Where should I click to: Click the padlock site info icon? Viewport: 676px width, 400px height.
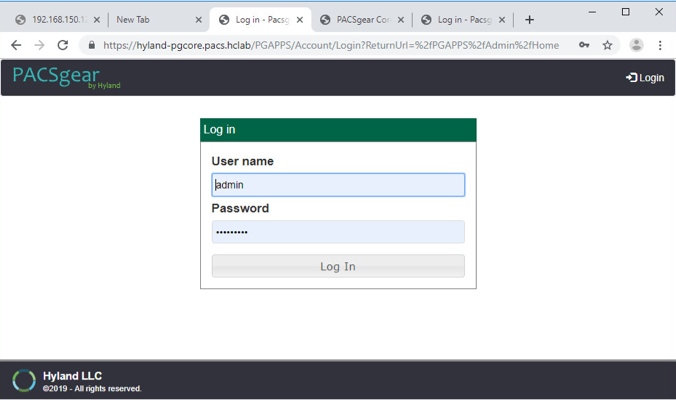pos(91,45)
